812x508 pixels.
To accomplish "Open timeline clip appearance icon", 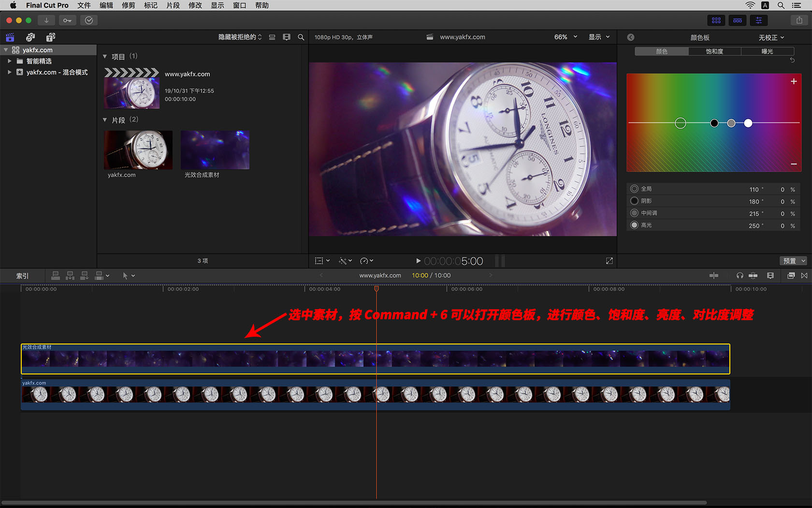I will pyautogui.click(x=770, y=276).
